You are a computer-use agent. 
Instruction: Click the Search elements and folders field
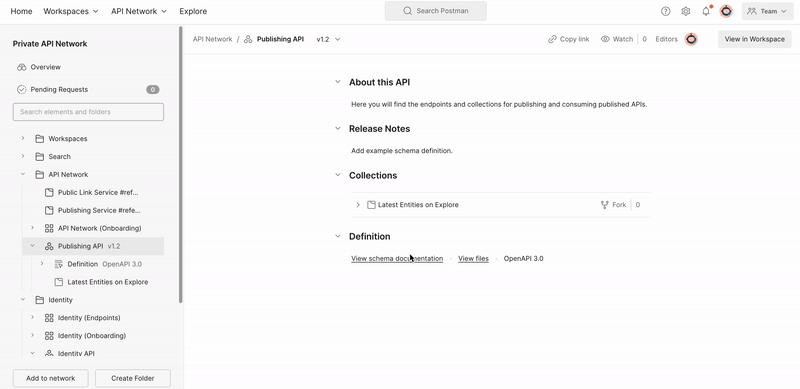88,112
